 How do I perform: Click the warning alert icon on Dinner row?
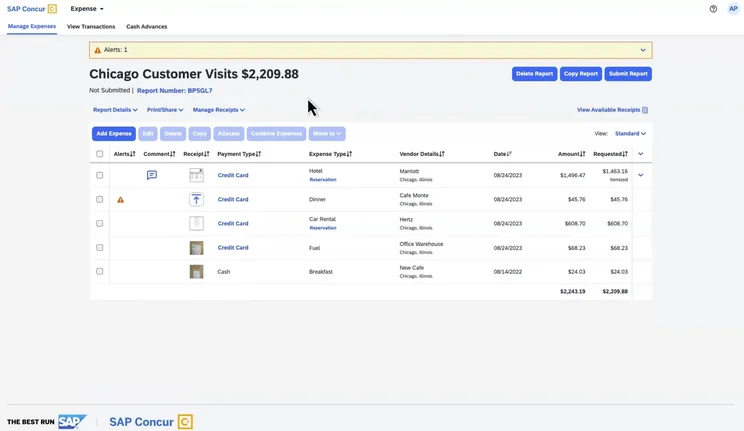point(121,200)
